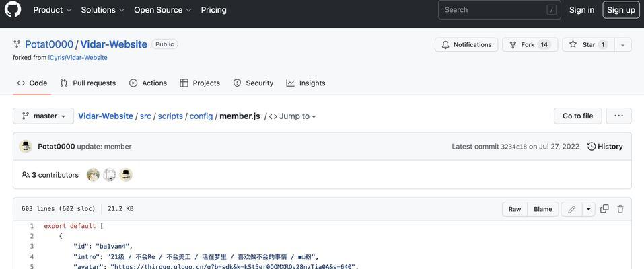644x269 pixels.
Task: Expand the Open Source menu
Action: [x=163, y=10]
